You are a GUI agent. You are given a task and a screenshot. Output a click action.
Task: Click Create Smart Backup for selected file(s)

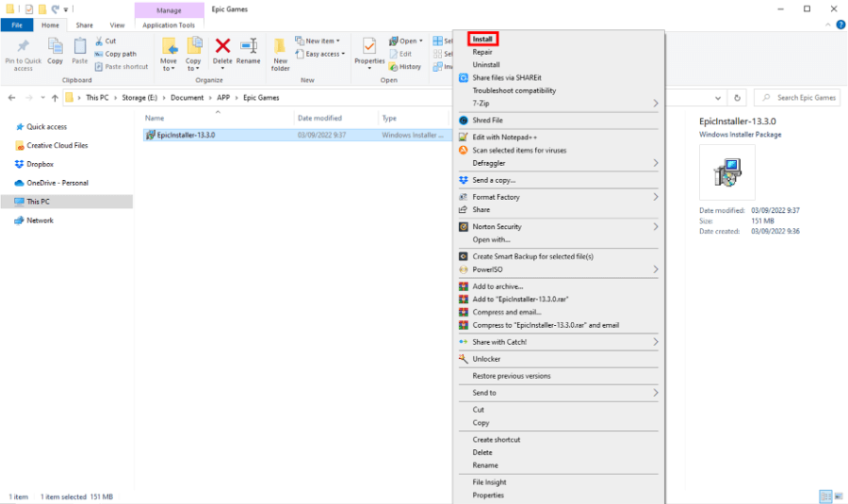point(532,256)
